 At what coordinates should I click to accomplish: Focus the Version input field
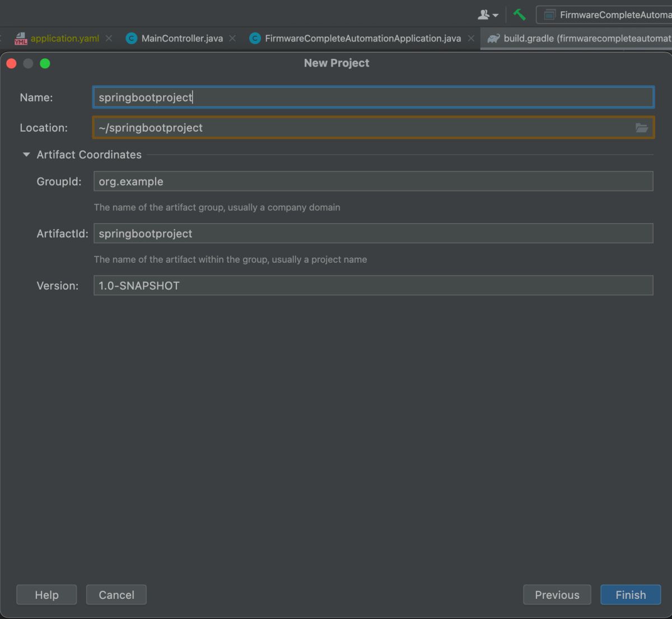[x=373, y=286]
